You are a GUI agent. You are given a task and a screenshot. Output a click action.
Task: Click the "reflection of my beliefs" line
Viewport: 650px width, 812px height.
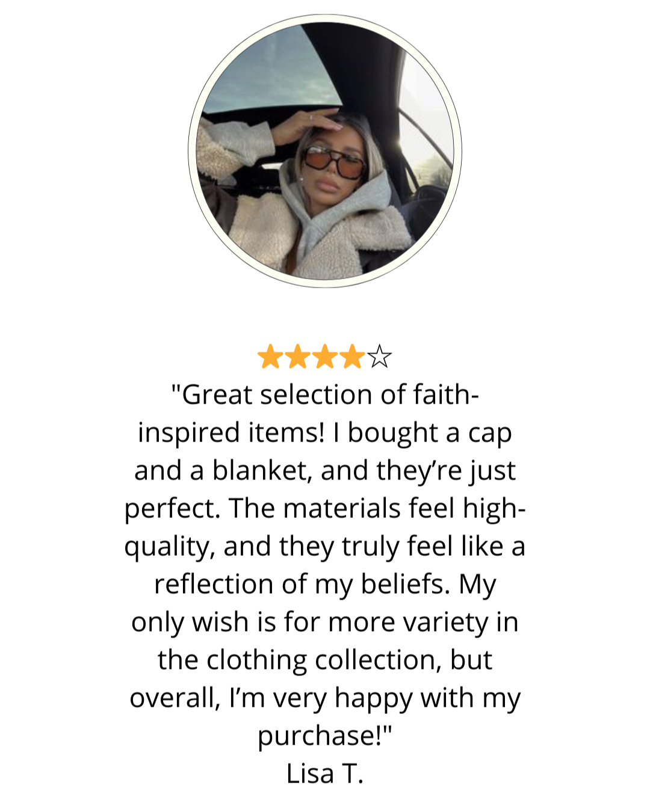(x=325, y=585)
